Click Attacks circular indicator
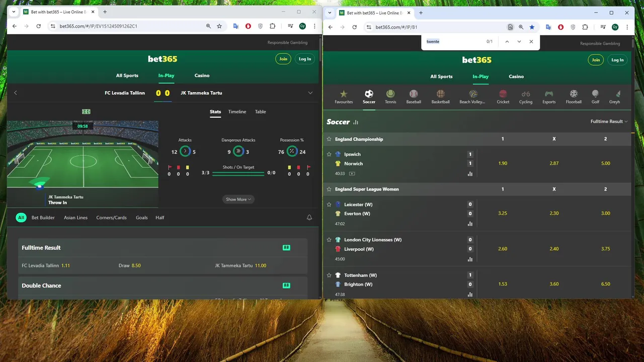Image resolution: width=644 pixels, height=362 pixels. point(185,151)
